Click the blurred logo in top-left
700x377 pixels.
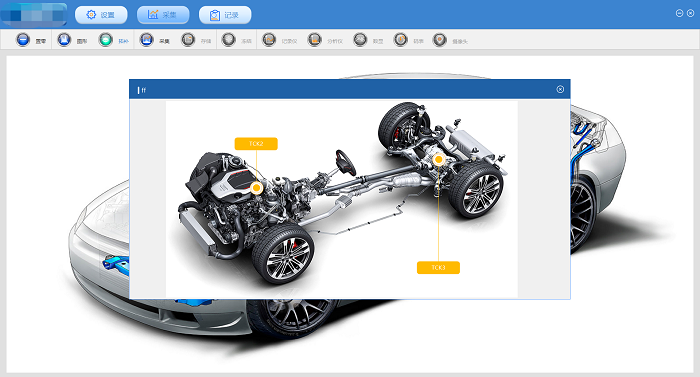click(x=33, y=15)
